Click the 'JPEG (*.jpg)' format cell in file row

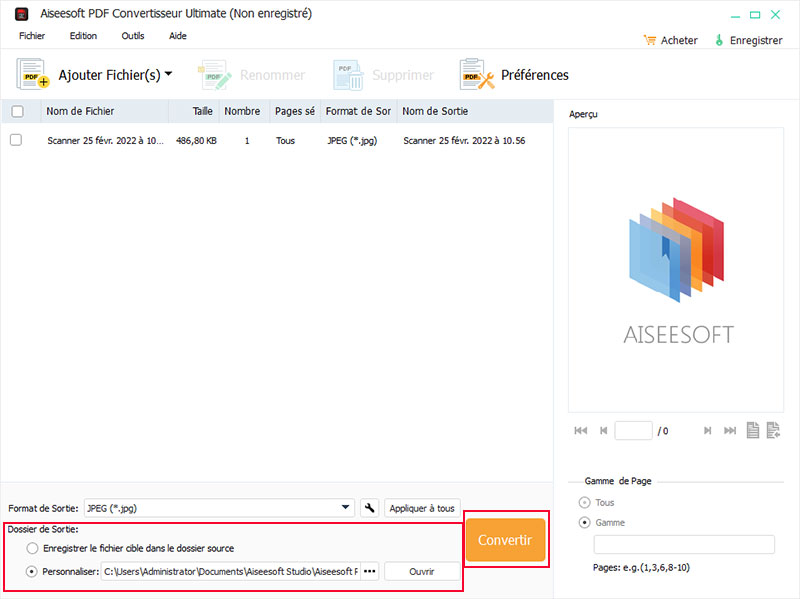(352, 140)
